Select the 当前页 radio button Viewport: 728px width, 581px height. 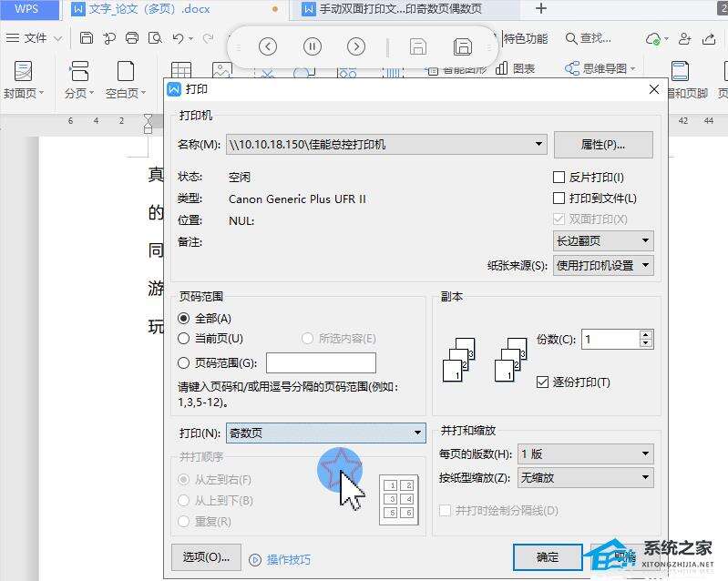tap(184, 338)
